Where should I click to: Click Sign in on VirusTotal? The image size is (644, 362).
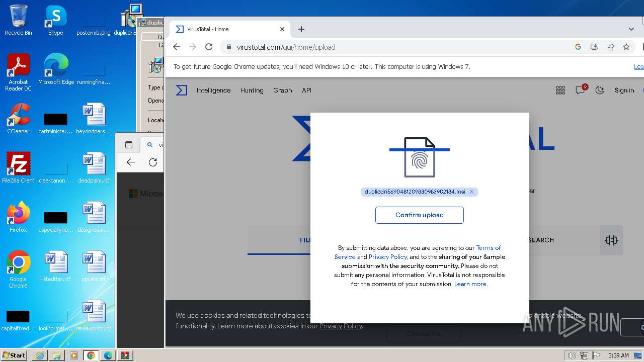coord(624,90)
